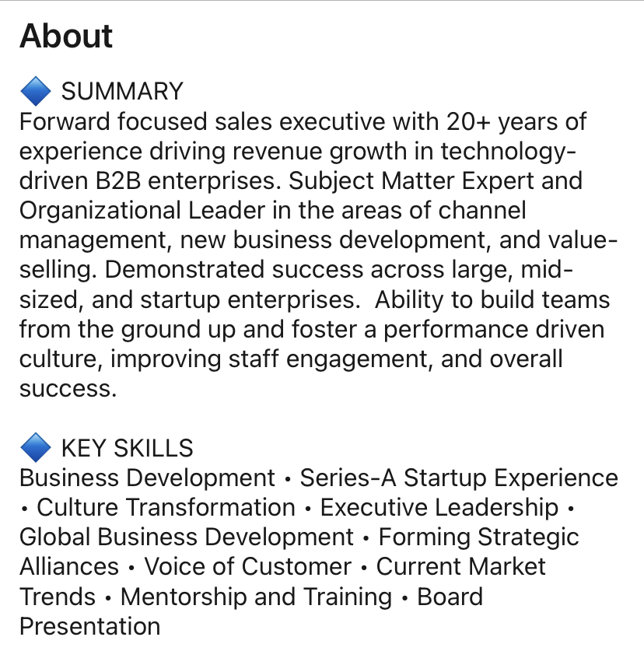This screenshot has width=644, height=658.
Task: Click the blue diamond icon beside SUMMARY
Action: (35, 92)
